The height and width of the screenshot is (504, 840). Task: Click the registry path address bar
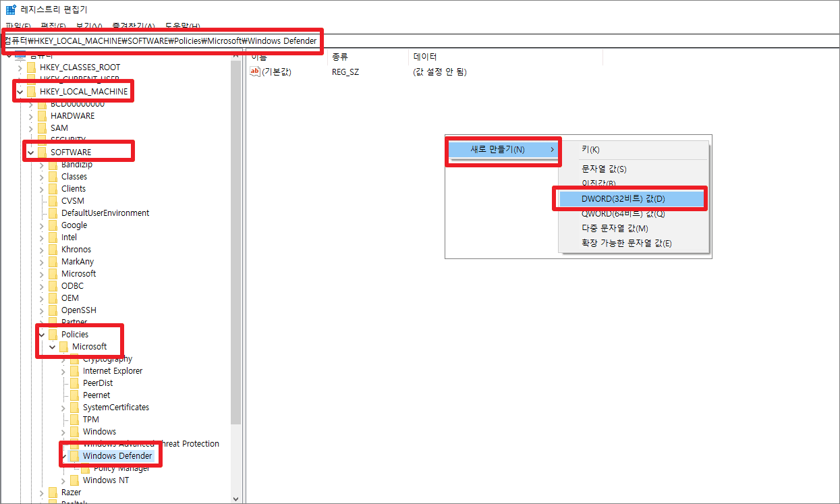tap(420, 40)
